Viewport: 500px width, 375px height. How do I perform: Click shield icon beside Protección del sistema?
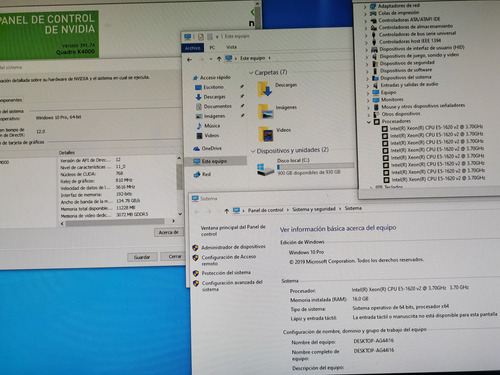pyautogui.click(x=196, y=273)
